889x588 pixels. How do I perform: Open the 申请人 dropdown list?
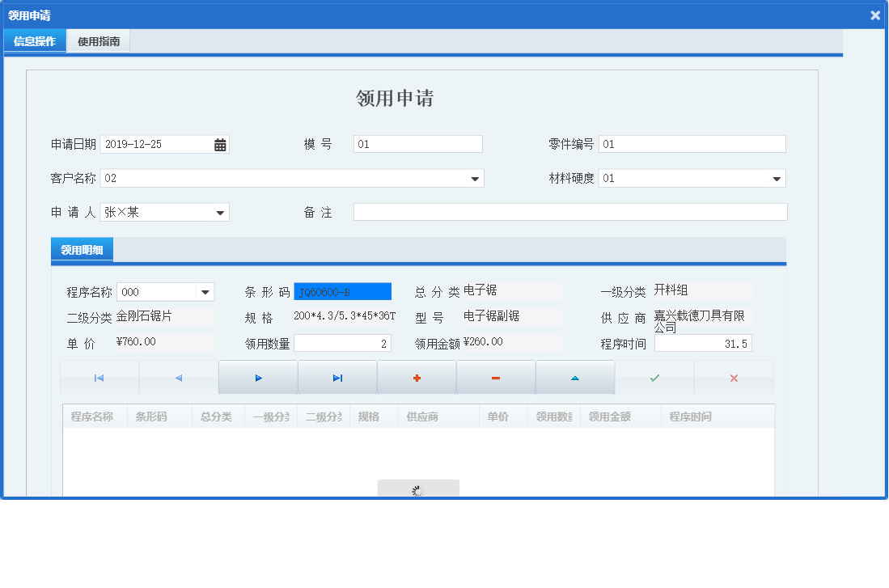pyautogui.click(x=220, y=213)
